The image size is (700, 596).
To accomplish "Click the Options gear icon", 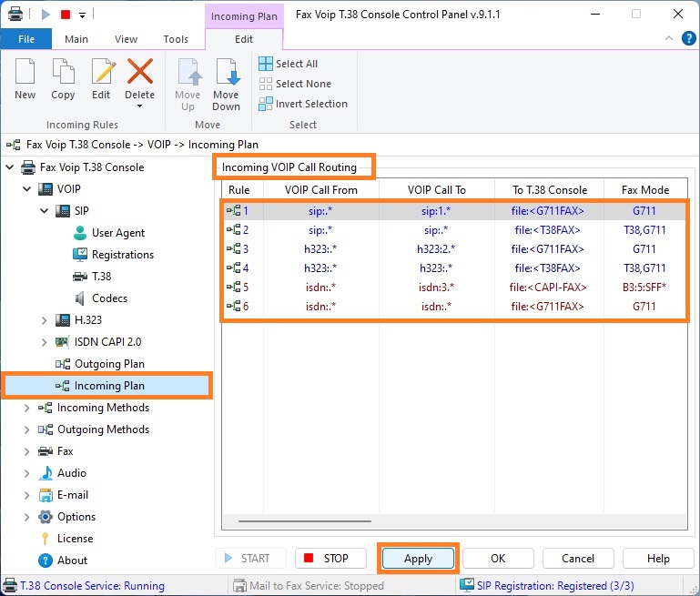I will tap(46, 517).
